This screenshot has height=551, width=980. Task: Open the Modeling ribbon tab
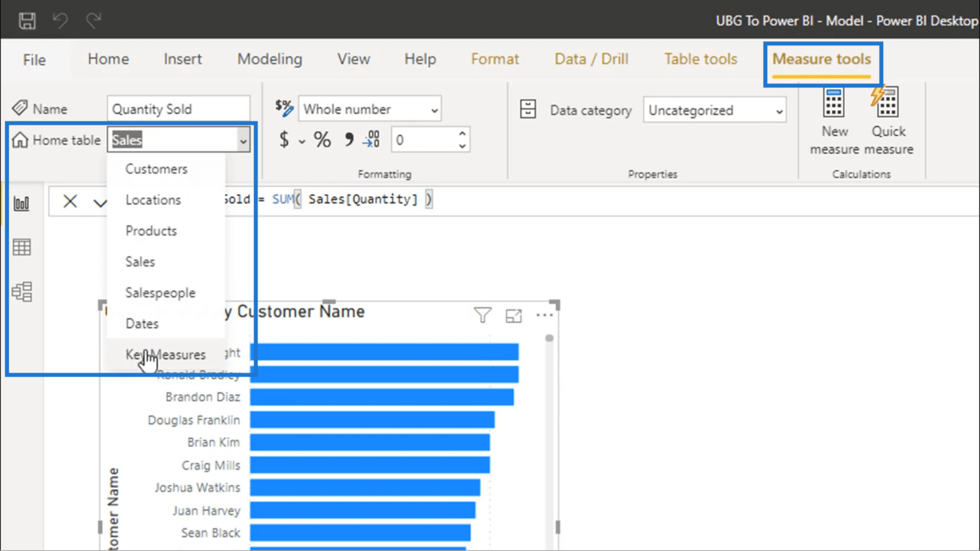269,59
